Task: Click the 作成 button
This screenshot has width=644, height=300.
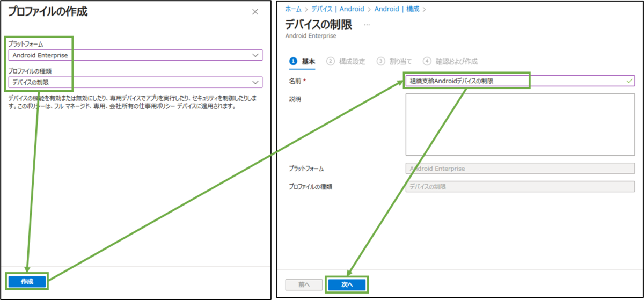Action: tap(27, 281)
